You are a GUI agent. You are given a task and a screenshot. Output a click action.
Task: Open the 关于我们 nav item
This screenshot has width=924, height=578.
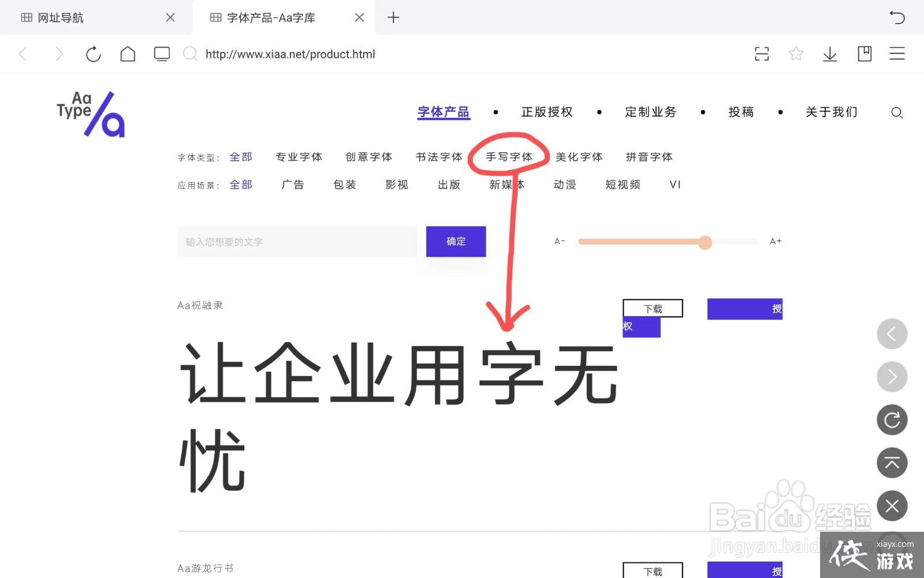point(832,112)
